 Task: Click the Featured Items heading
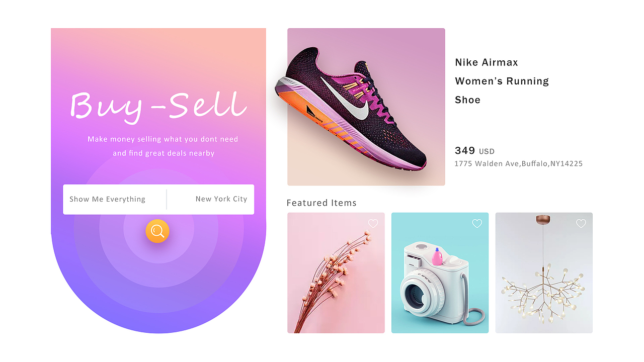tap(321, 203)
